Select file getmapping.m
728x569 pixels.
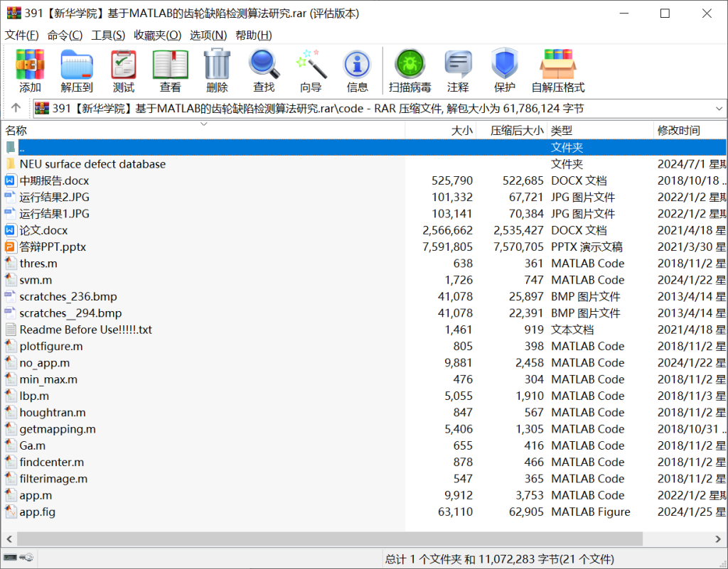58,429
